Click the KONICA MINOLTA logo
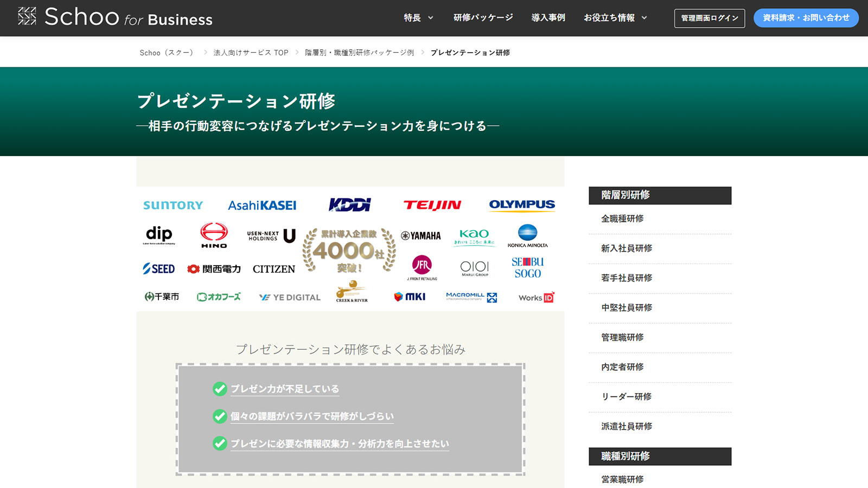 (x=528, y=236)
